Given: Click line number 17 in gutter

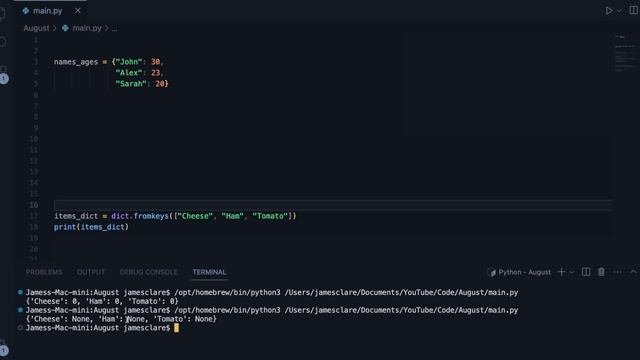Looking at the screenshot, I should 34,216.
